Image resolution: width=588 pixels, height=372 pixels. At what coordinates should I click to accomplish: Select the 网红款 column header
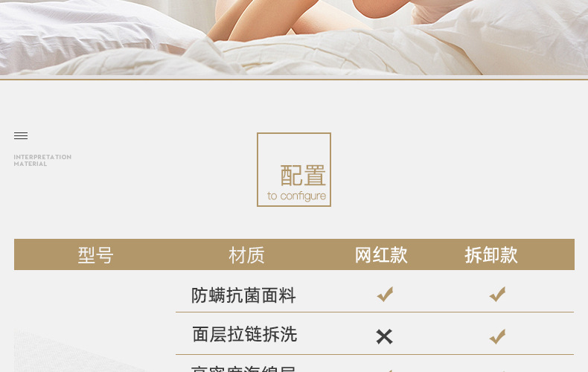[x=381, y=255]
